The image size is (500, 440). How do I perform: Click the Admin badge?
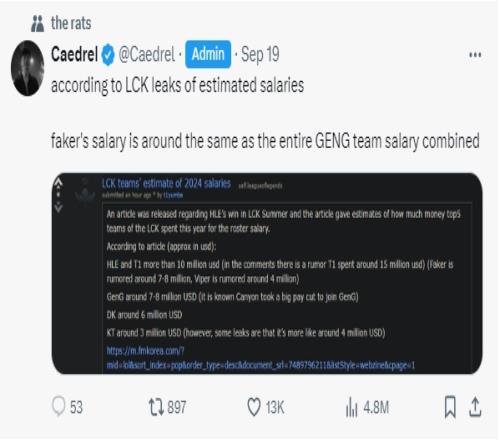208,54
